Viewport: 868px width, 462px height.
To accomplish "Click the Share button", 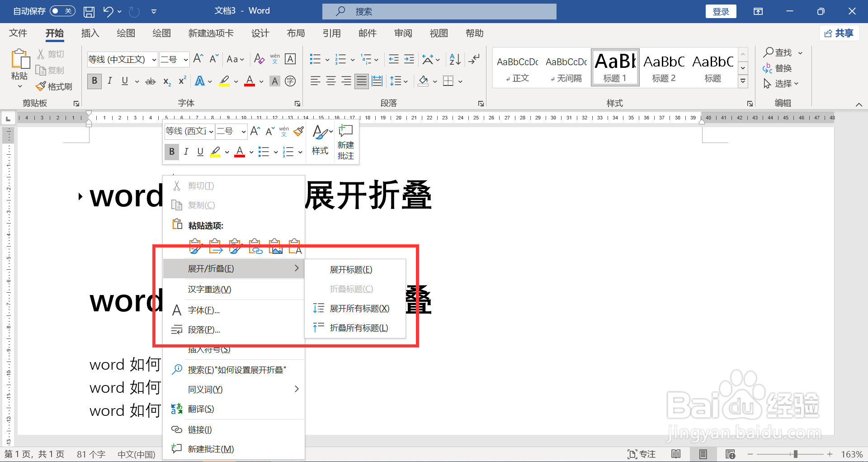I will [839, 33].
